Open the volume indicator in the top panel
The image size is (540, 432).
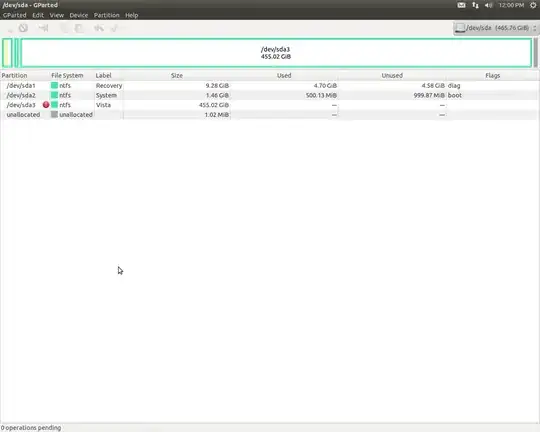tap(488, 5)
